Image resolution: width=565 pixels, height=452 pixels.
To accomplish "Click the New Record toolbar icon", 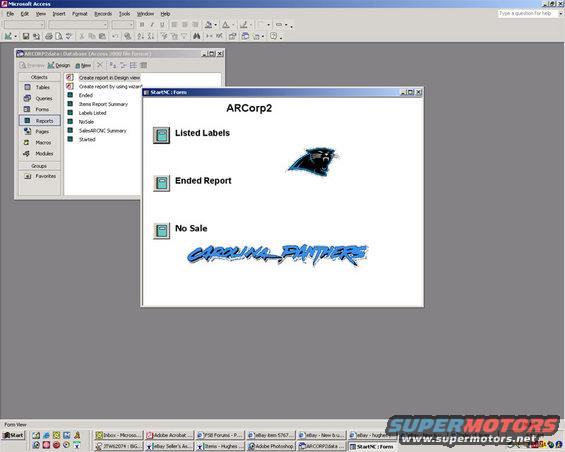I will pyautogui.click(x=209, y=36).
